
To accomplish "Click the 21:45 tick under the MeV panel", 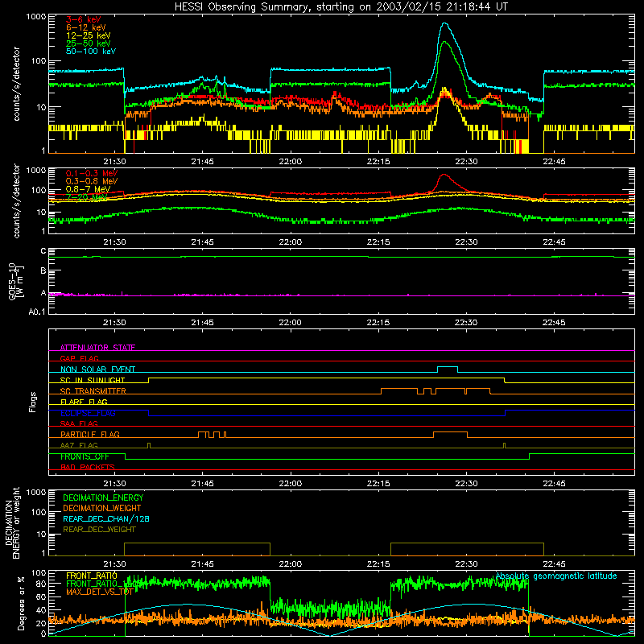I will (x=203, y=242).
